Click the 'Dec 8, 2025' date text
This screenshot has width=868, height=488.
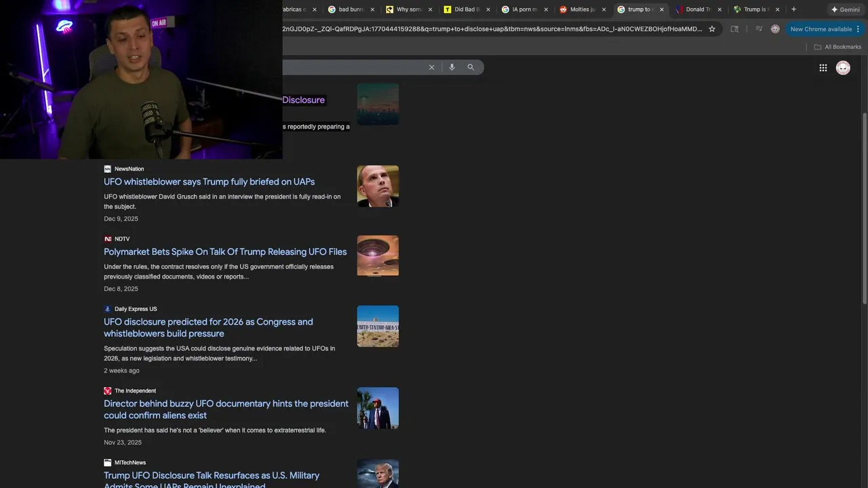click(x=121, y=289)
